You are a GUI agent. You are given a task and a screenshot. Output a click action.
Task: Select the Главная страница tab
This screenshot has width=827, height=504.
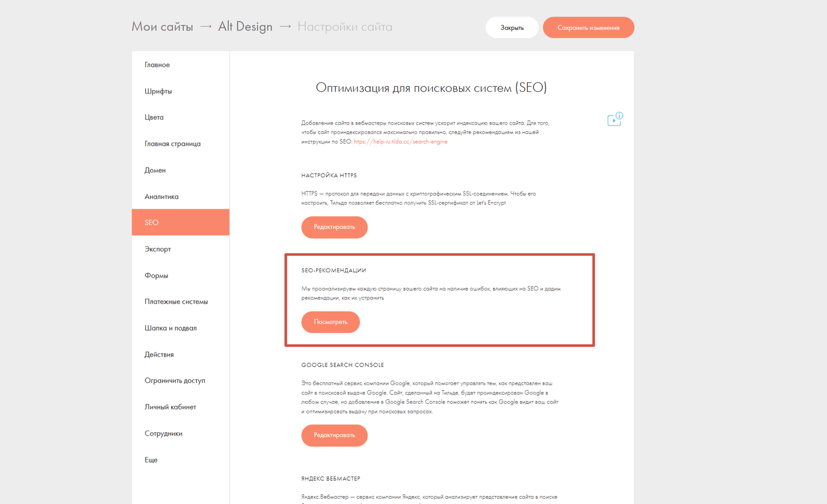coord(180,144)
